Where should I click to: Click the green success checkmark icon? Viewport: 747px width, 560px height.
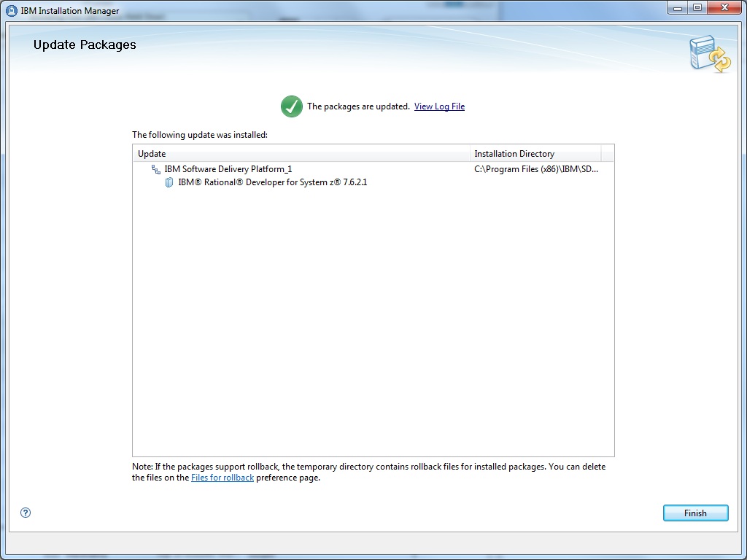292,106
